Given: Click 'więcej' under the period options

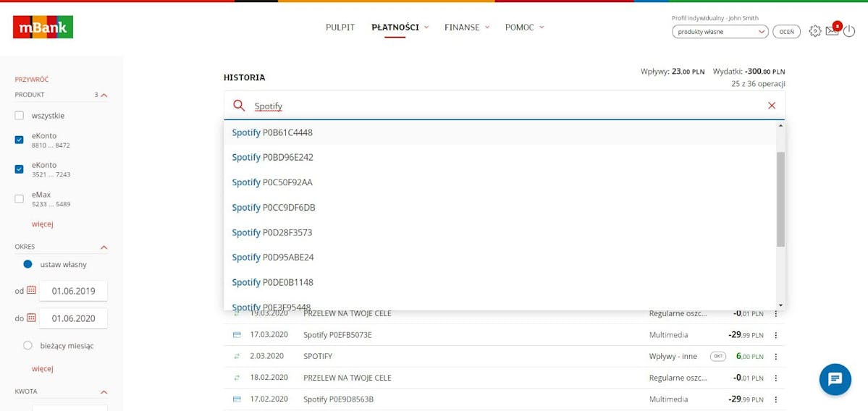Looking at the screenshot, I should pos(42,368).
